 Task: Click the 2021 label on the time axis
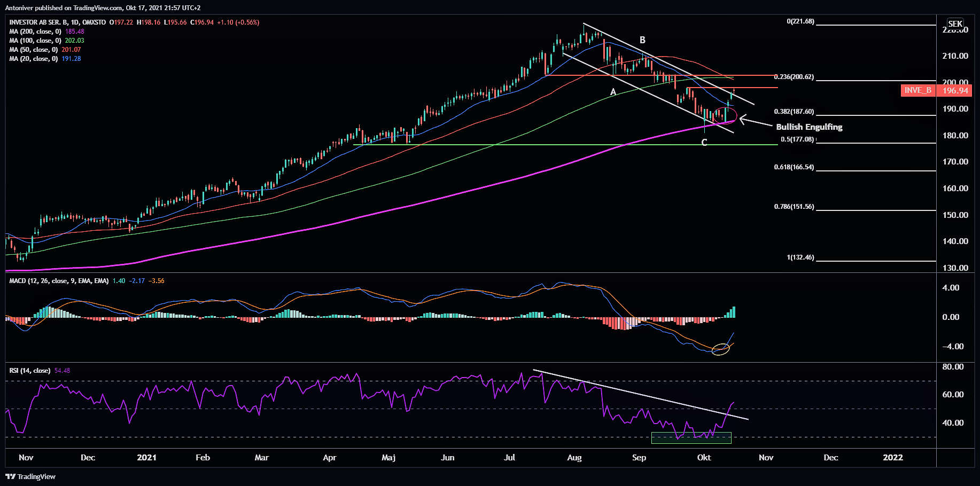(x=146, y=458)
